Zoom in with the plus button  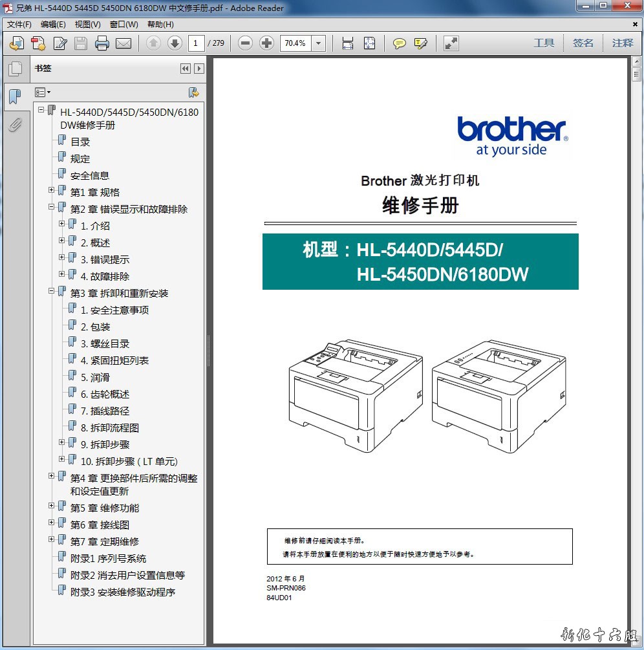click(x=266, y=43)
